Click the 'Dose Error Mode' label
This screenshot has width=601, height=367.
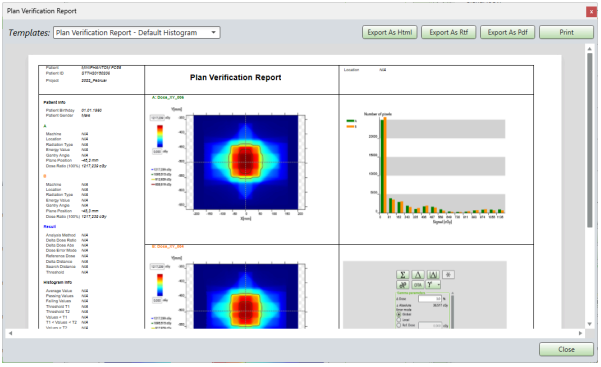61,250
